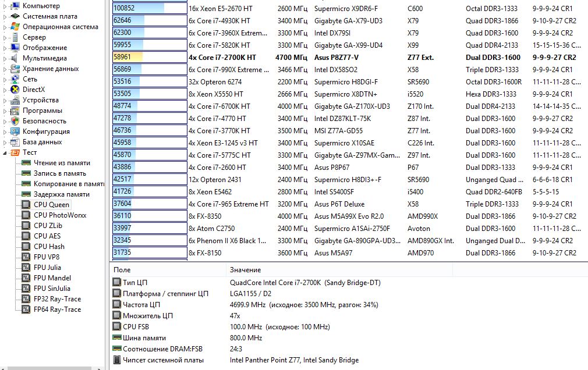
Task: Click the Системная плата motherboard icon
Action: click(15, 16)
